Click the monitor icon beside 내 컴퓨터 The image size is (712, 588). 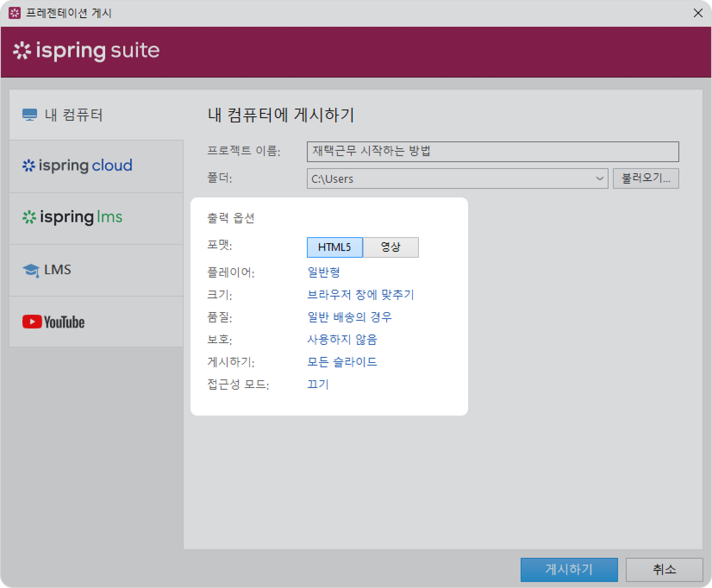click(x=29, y=115)
